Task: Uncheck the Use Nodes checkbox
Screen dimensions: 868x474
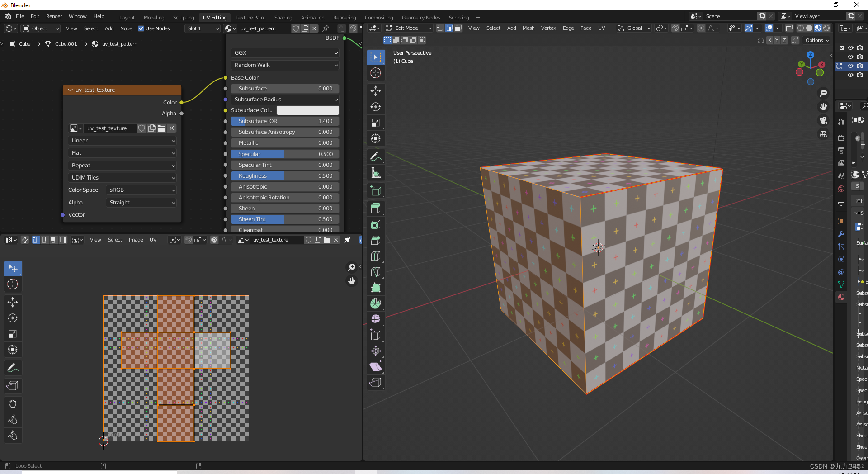Action: coord(141,28)
